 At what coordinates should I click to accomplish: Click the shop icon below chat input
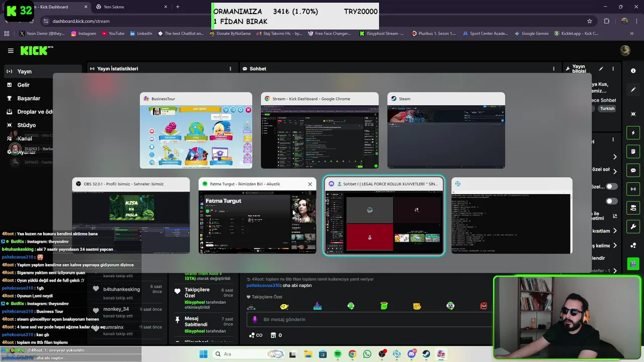273,335
